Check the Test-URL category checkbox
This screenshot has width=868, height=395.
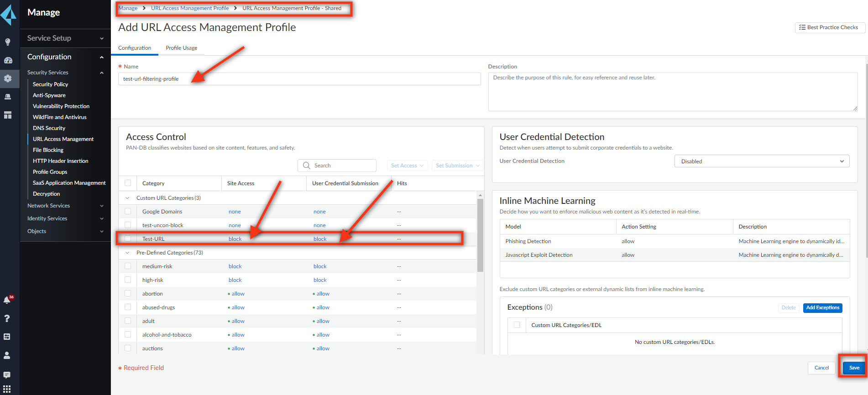click(128, 239)
